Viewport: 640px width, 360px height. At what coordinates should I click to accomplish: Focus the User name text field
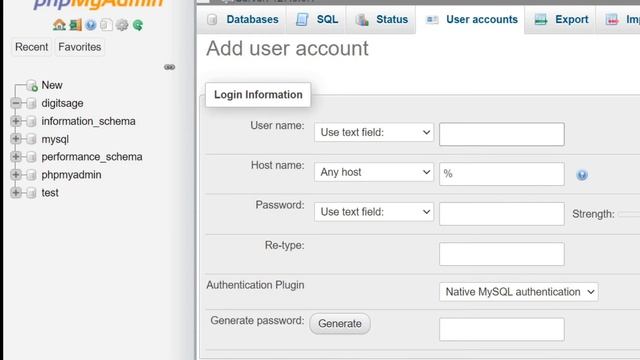(502, 134)
